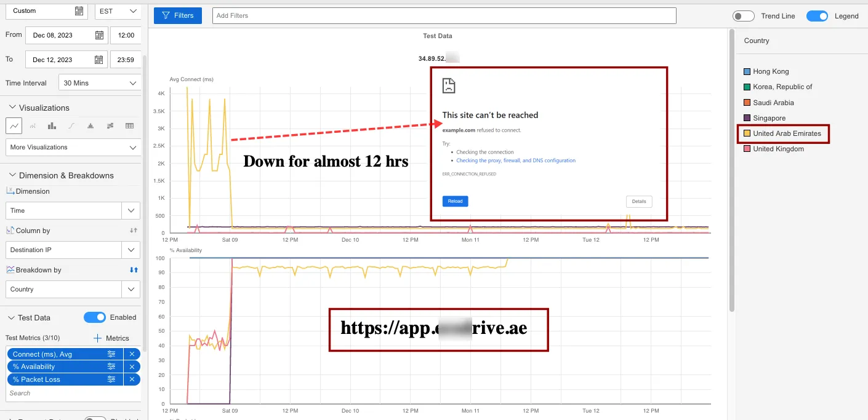
Task: Select the line chart visualization icon
Action: [14, 125]
